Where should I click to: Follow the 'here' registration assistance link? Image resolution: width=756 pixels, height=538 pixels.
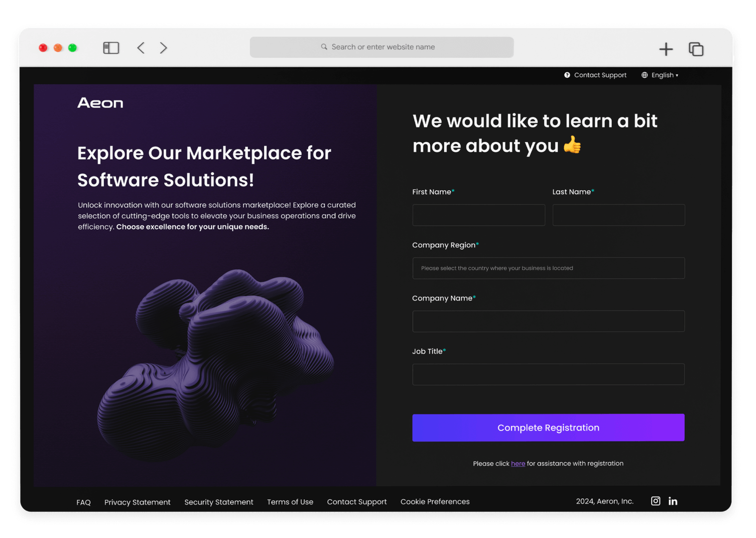(x=518, y=464)
